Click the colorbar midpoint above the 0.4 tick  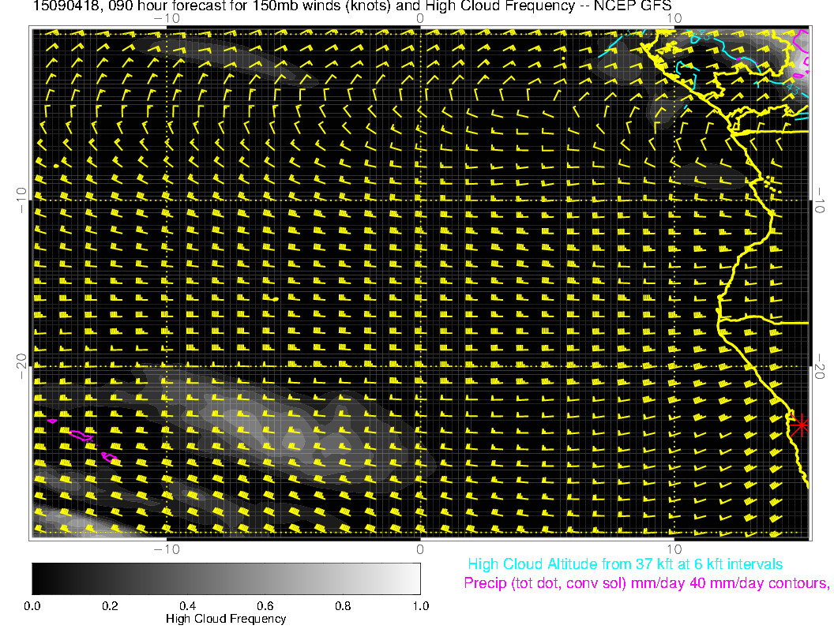click(x=187, y=578)
